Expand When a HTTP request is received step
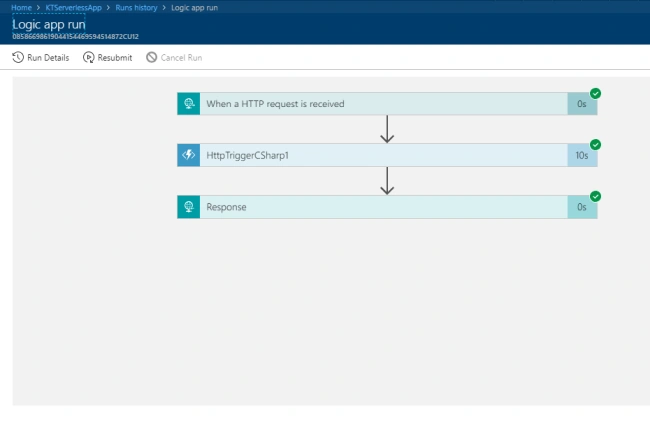 387,104
